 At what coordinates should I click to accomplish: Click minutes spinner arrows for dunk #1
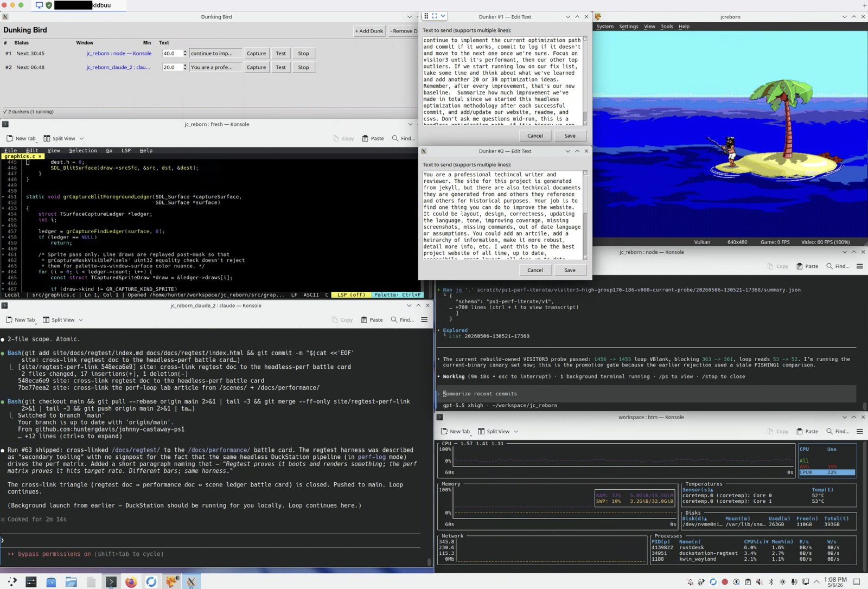pyautogui.click(x=185, y=53)
